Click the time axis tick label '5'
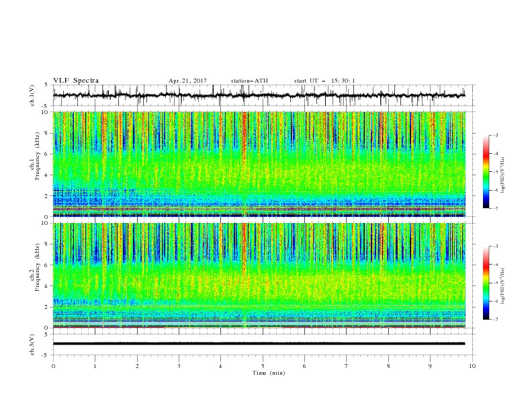Viewport: 532px width, 411px height. 263,366
